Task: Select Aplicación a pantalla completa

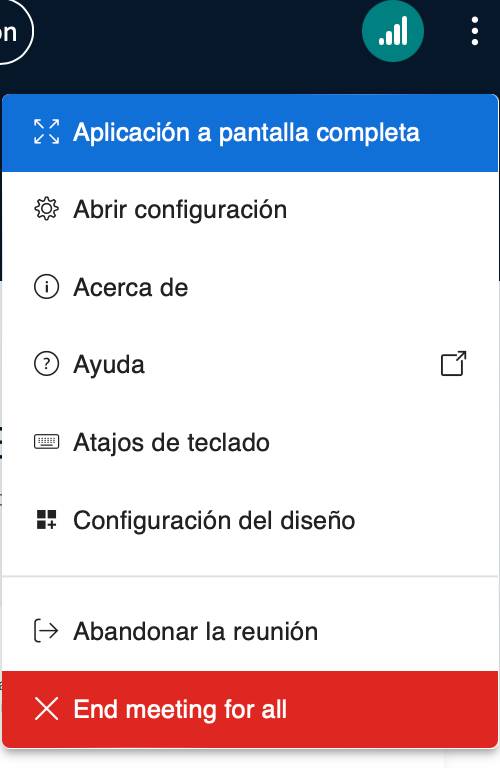Action: click(x=250, y=133)
